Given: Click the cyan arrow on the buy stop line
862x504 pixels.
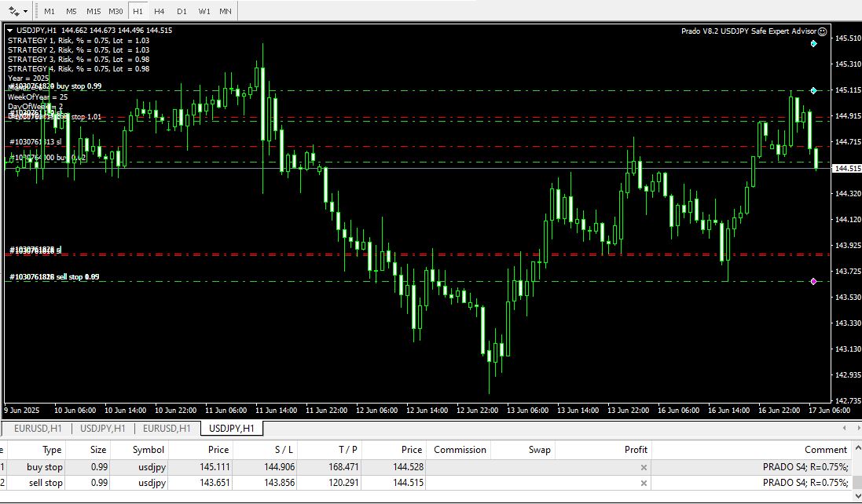Looking at the screenshot, I should point(814,90).
